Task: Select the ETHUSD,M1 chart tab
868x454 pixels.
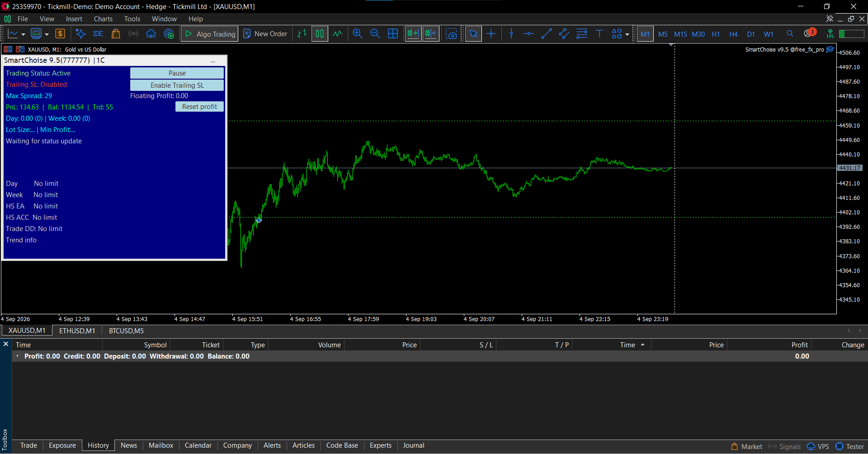Action: coord(77,331)
